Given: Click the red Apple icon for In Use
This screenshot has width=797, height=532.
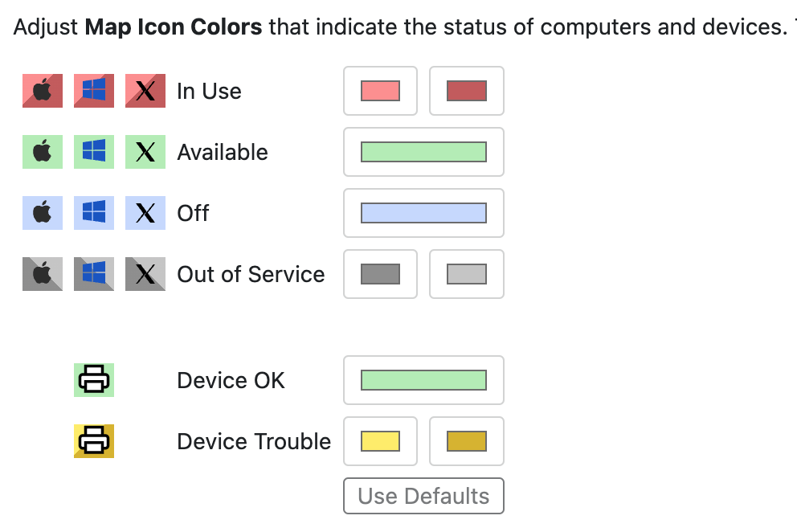Looking at the screenshot, I should [43, 91].
